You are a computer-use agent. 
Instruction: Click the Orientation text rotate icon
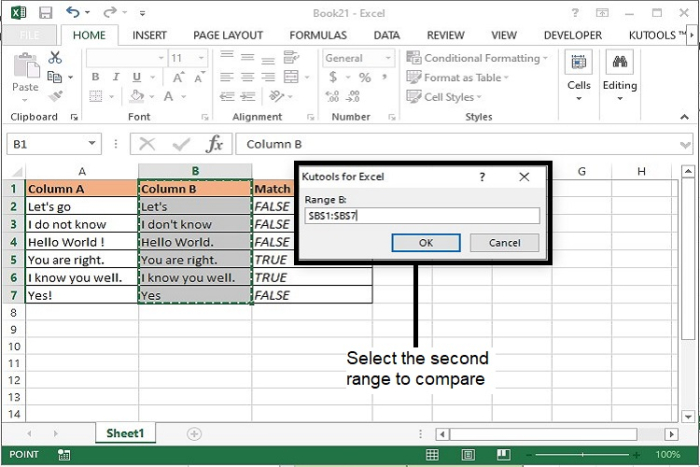point(276,96)
